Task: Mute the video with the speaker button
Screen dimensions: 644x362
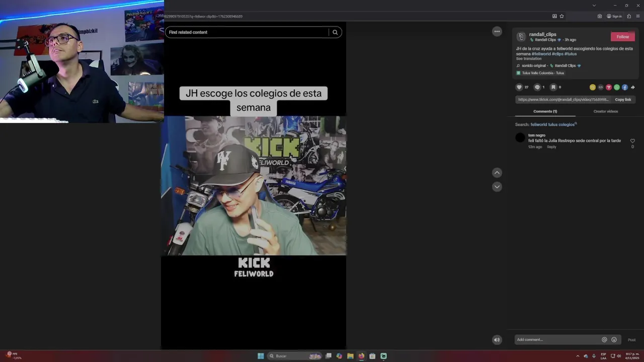Action: click(x=497, y=340)
